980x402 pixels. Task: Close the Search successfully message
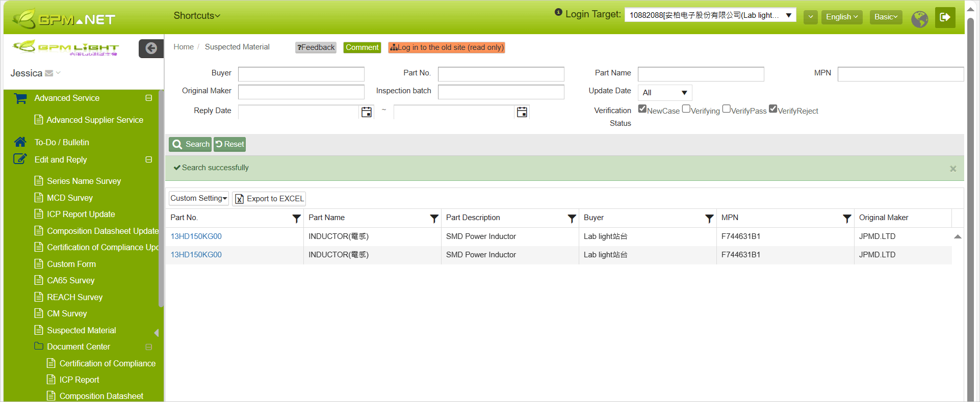click(953, 169)
